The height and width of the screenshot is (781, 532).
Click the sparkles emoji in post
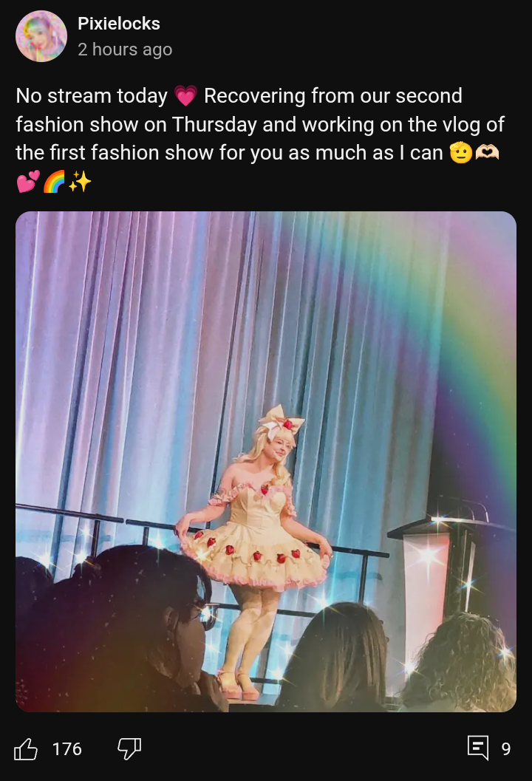pos(80,182)
